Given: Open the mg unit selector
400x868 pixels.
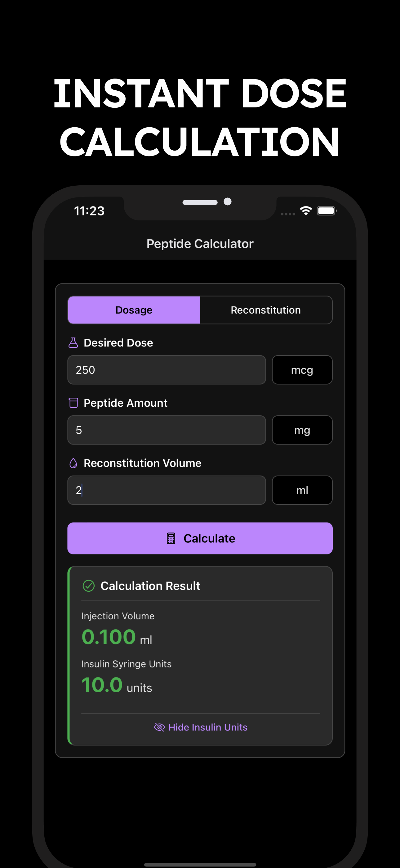Looking at the screenshot, I should [x=302, y=430].
